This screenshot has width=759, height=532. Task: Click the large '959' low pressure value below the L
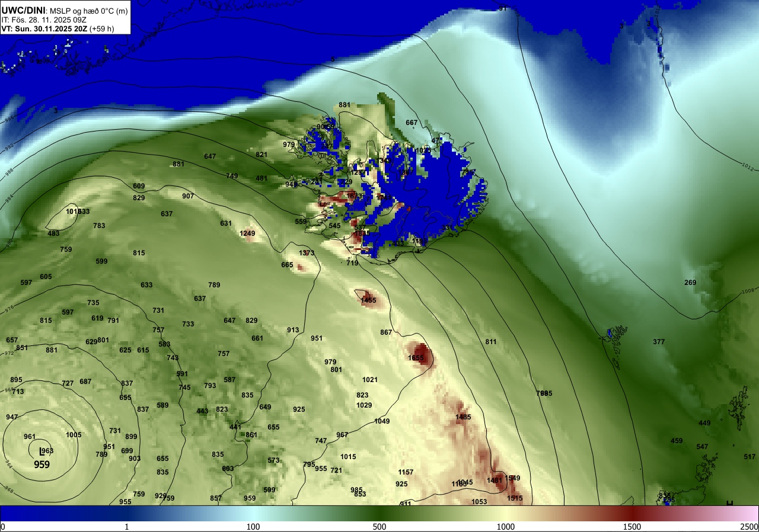pos(42,464)
